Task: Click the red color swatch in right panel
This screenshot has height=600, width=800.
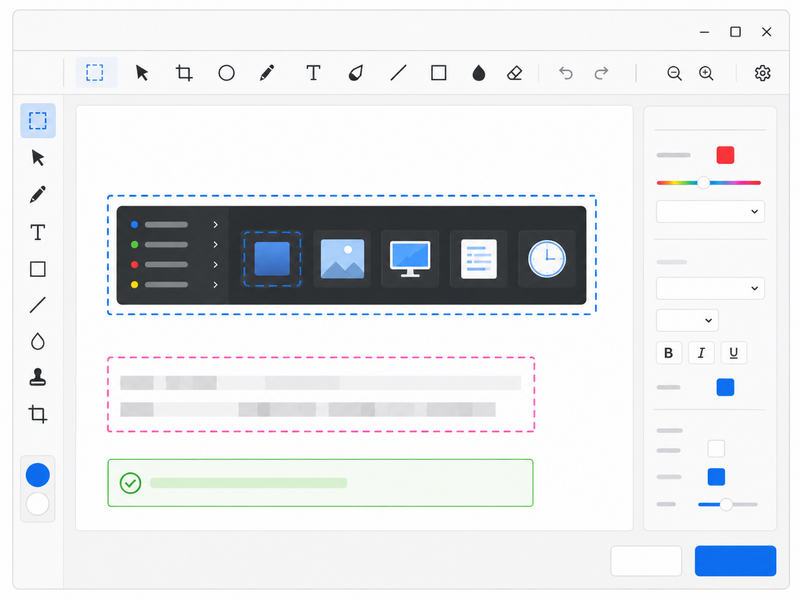Action: point(725,155)
